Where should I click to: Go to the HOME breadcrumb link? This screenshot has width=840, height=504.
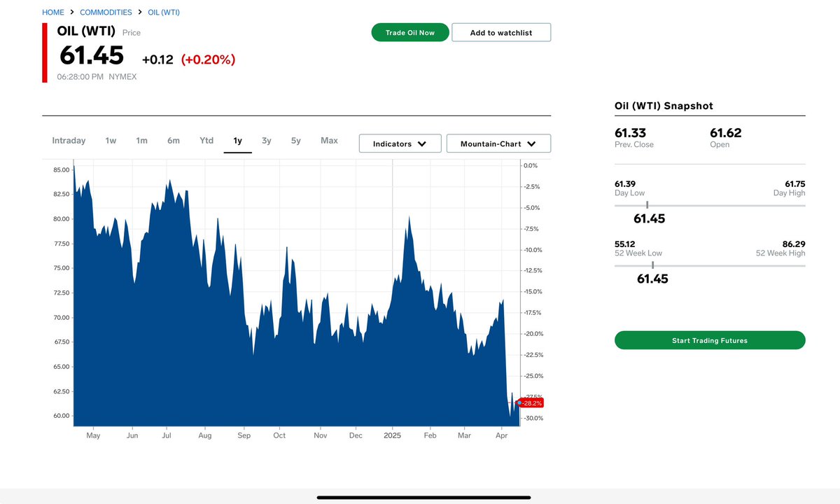click(53, 13)
